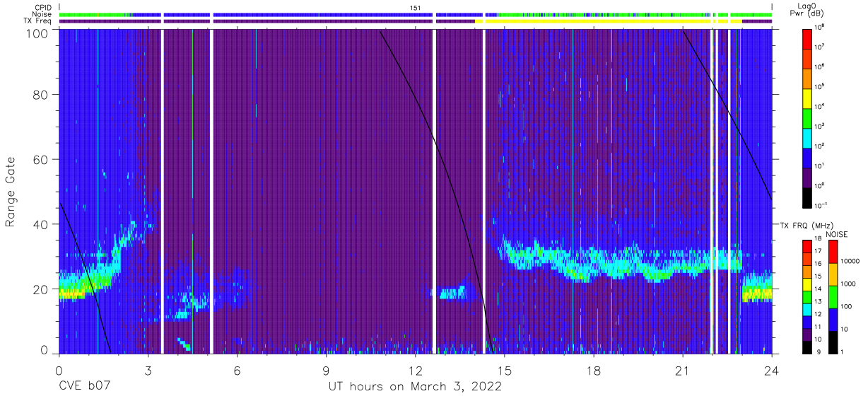Click the cyan segment of the Lag0 Pwr colorbar
Viewport: 868px width, 401px height.
pos(807,137)
